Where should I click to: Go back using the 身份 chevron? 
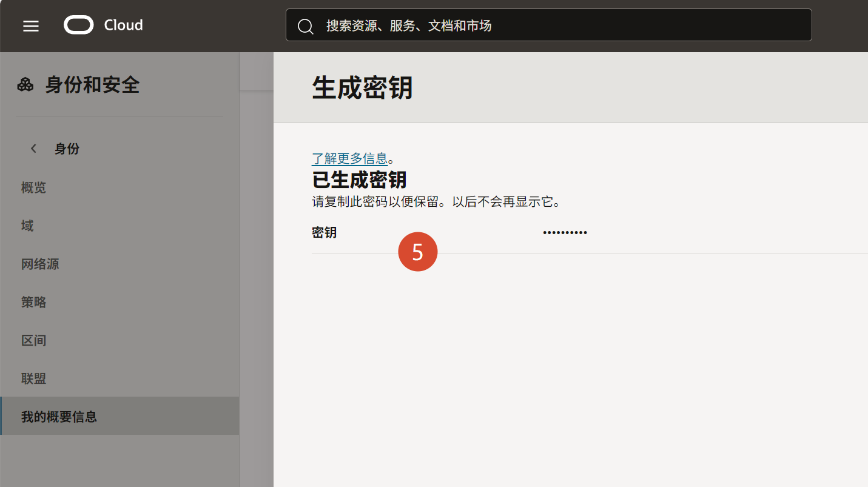click(x=34, y=149)
